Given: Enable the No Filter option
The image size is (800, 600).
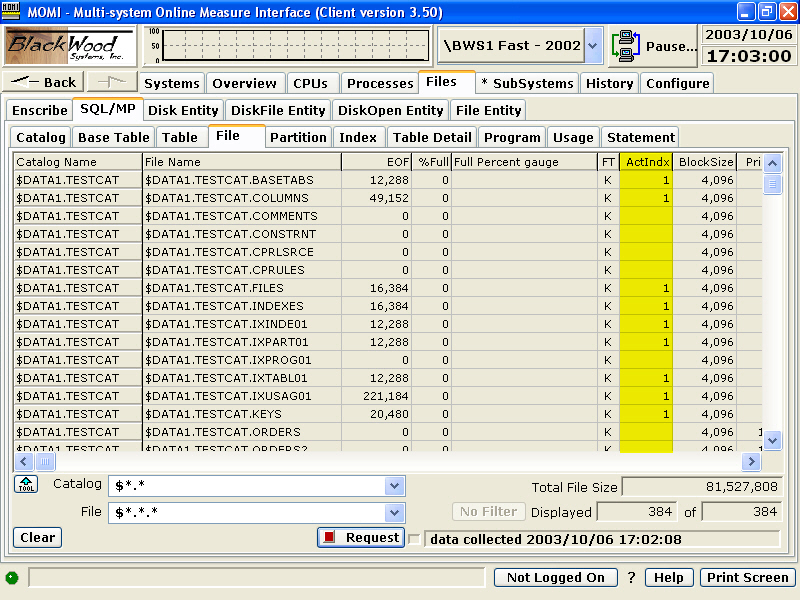Looking at the screenshot, I should coord(488,511).
